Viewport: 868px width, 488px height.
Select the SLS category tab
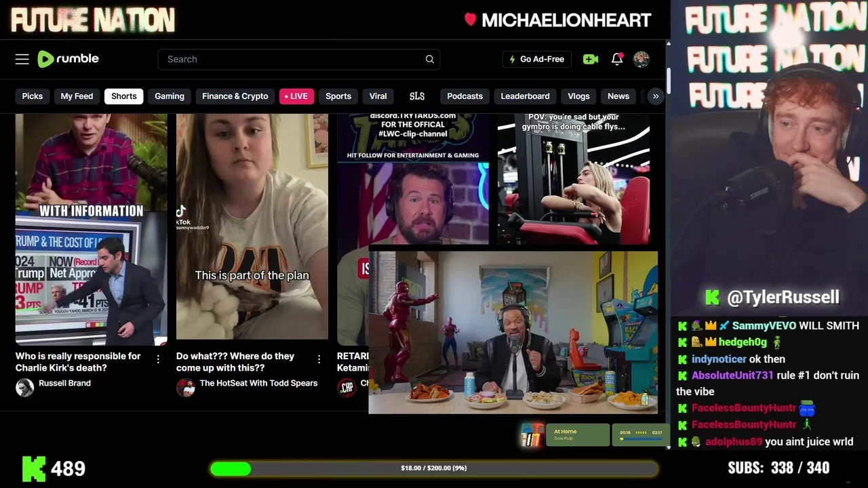(x=417, y=96)
